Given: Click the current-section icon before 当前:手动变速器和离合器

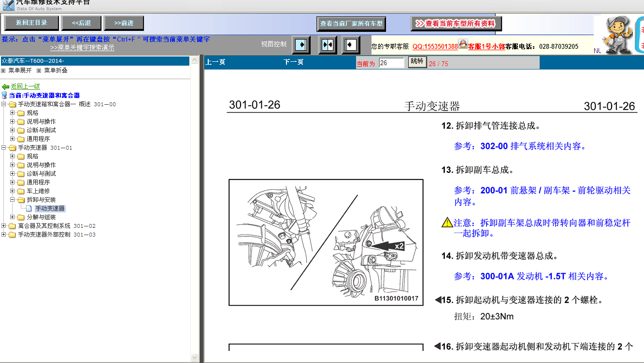Looking at the screenshot, I should [4, 96].
